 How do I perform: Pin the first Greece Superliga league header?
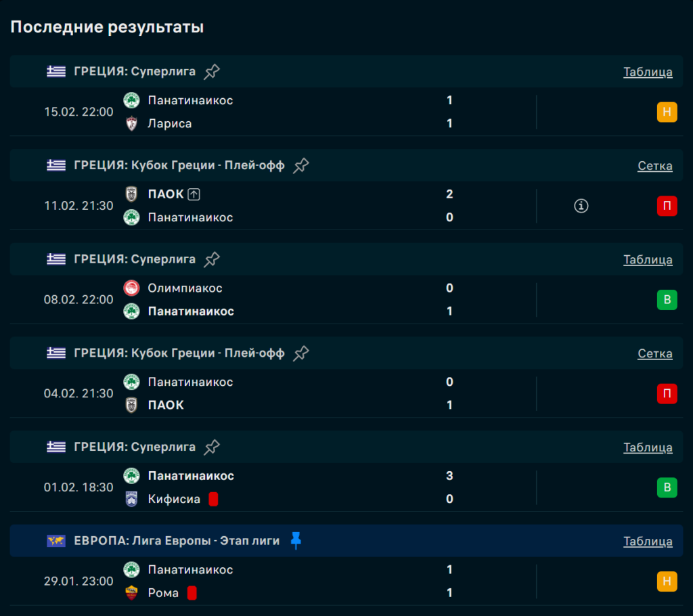coord(212,72)
